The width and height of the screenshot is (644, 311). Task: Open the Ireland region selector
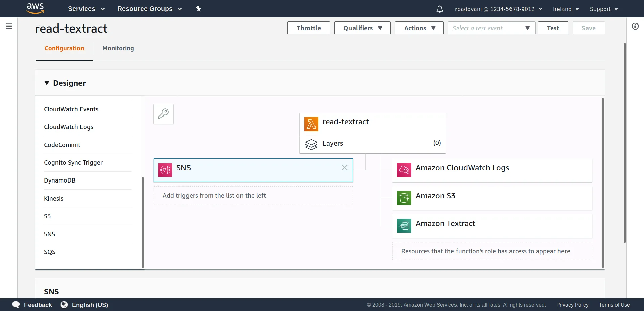[x=566, y=9]
